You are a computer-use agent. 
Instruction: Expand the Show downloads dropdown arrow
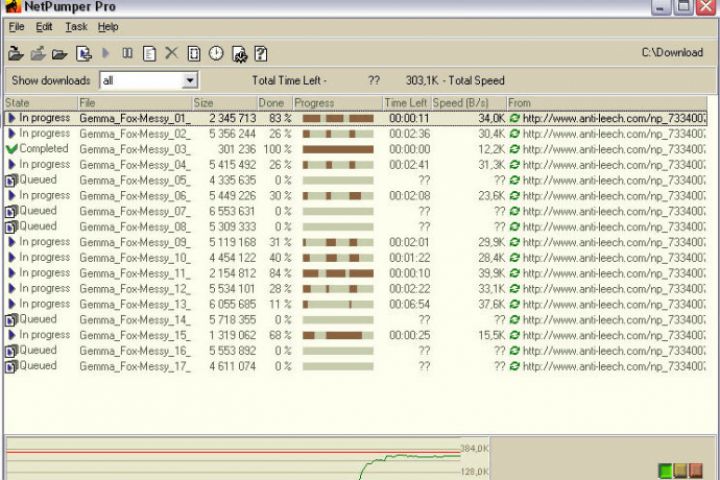pyautogui.click(x=190, y=81)
